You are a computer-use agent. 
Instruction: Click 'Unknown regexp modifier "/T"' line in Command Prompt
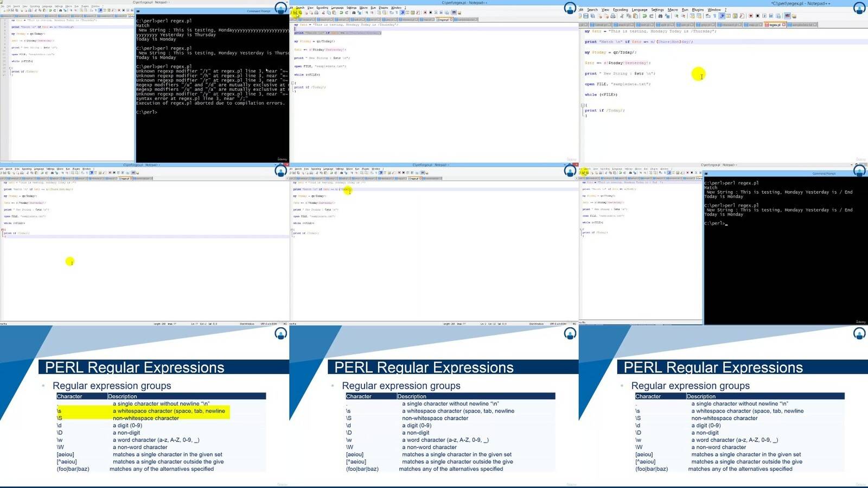tap(212, 71)
